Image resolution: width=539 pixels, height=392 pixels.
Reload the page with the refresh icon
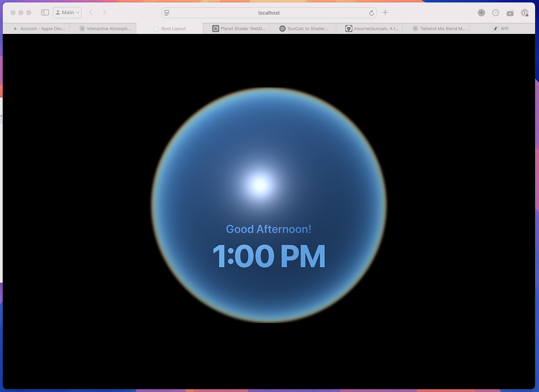pos(371,13)
